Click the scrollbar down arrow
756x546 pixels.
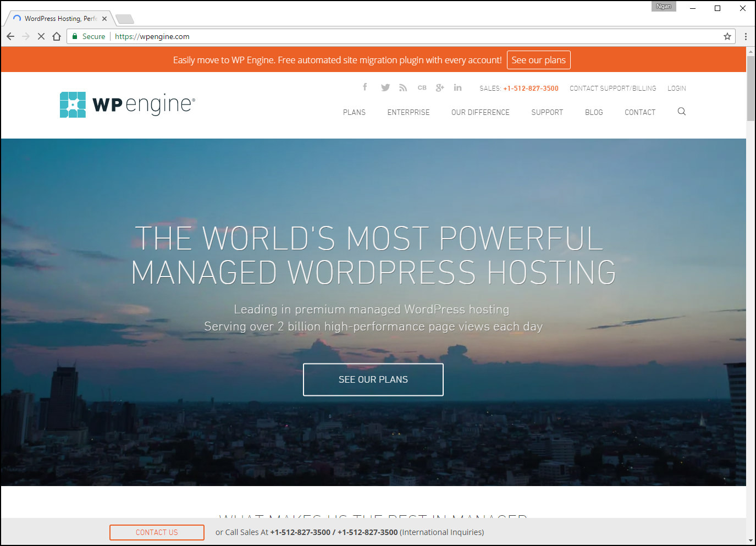pyautogui.click(x=751, y=541)
